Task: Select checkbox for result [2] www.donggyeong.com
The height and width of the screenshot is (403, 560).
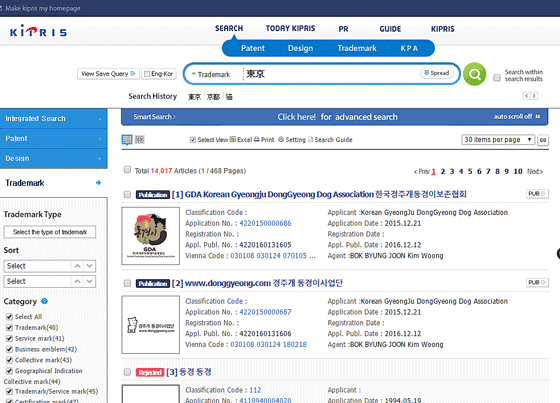Action: 127,283
